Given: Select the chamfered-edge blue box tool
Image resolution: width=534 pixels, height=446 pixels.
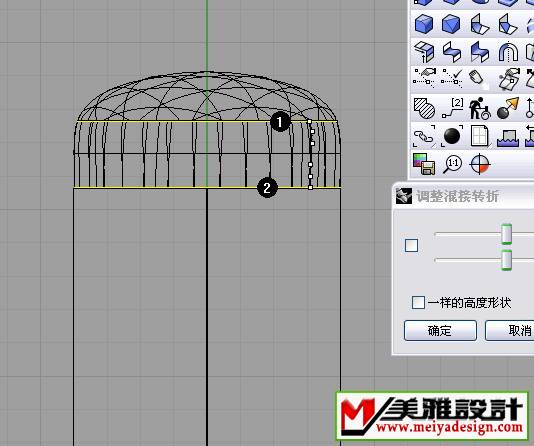Looking at the screenshot, I should coord(451,24).
